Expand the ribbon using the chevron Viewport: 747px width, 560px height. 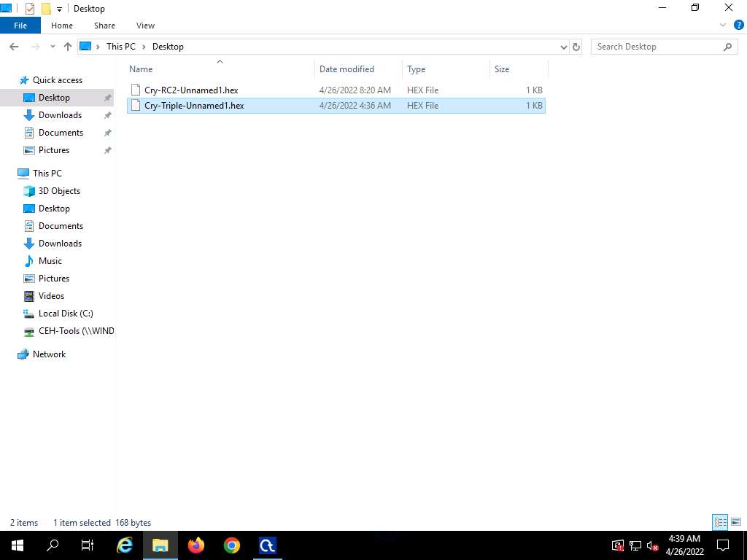[x=723, y=26]
